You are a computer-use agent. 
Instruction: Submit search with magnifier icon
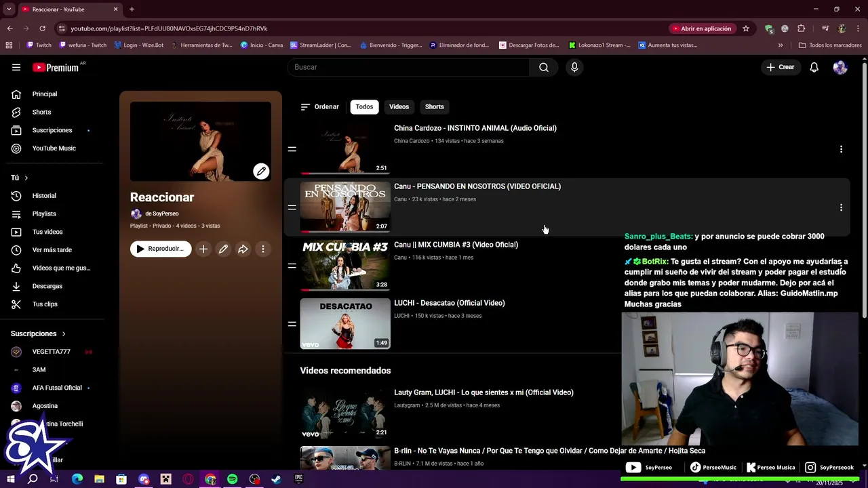pyautogui.click(x=544, y=67)
